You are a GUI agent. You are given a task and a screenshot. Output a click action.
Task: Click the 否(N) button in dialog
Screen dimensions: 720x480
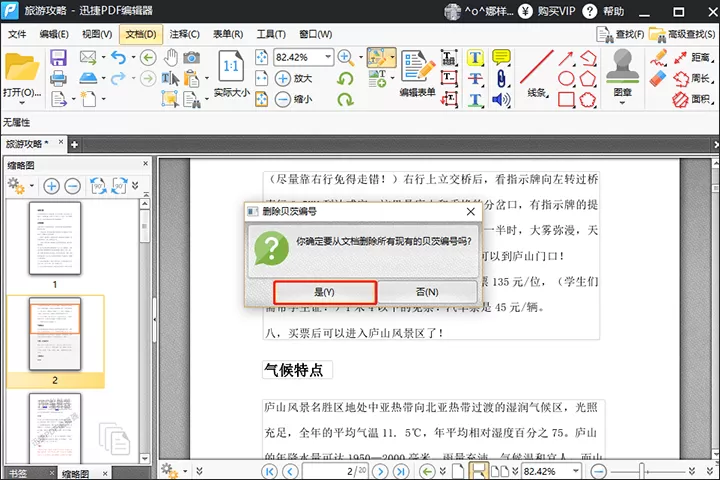tap(427, 292)
